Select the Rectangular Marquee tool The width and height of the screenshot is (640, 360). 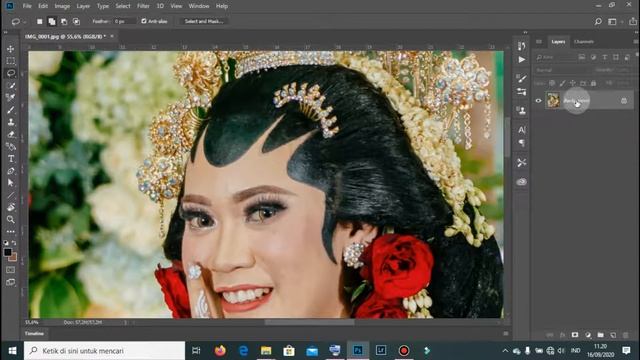(11, 61)
